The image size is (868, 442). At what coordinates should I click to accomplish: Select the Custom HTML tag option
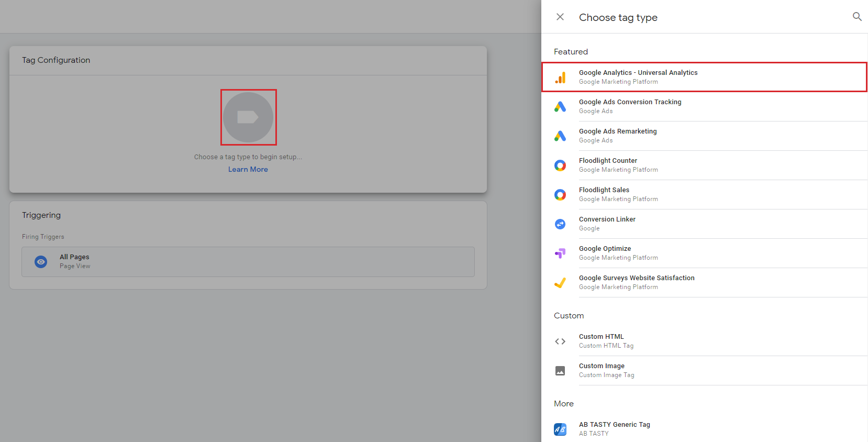704,341
